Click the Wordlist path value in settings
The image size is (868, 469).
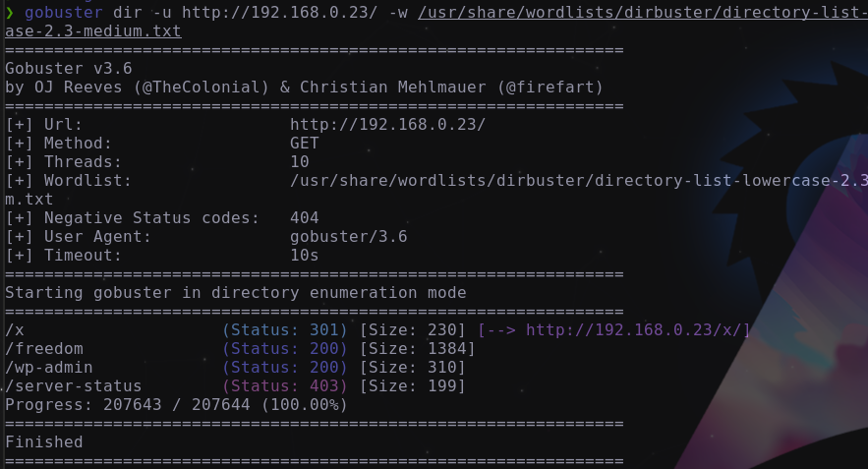click(x=579, y=181)
